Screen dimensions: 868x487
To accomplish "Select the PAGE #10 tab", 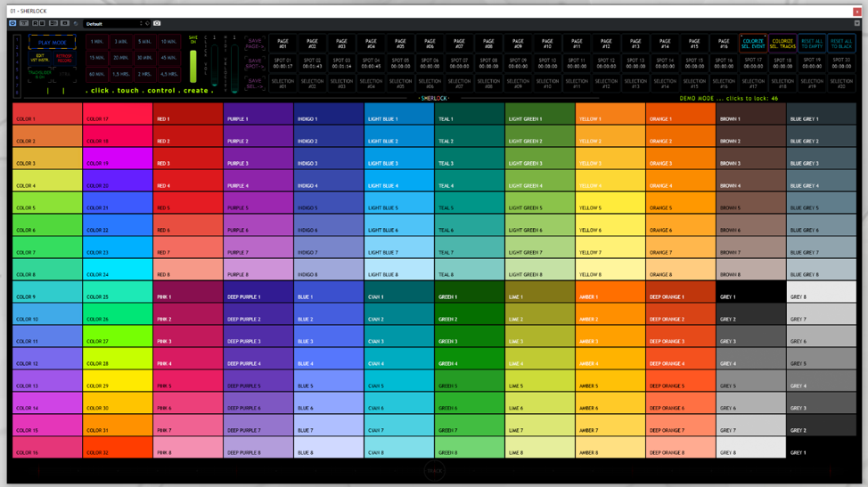I will [547, 43].
